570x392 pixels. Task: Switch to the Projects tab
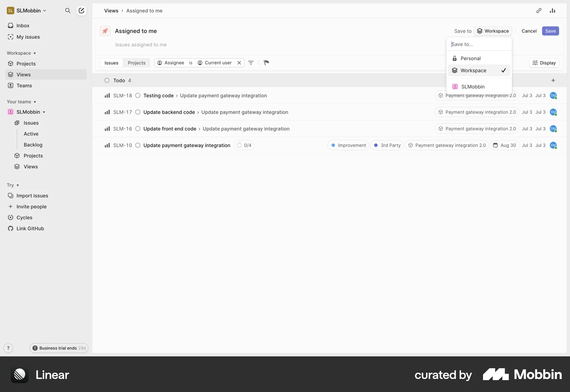click(x=137, y=63)
